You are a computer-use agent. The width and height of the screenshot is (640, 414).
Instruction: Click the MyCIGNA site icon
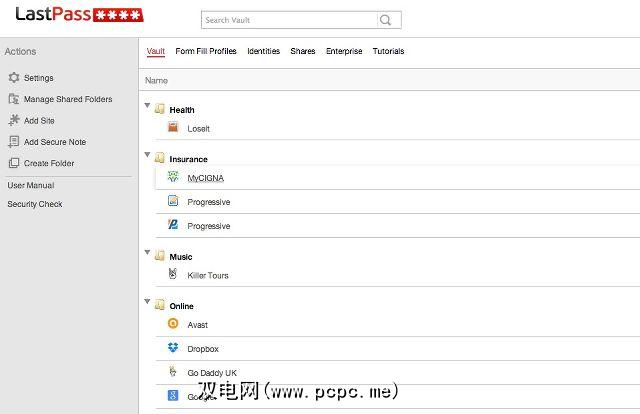(173, 177)
